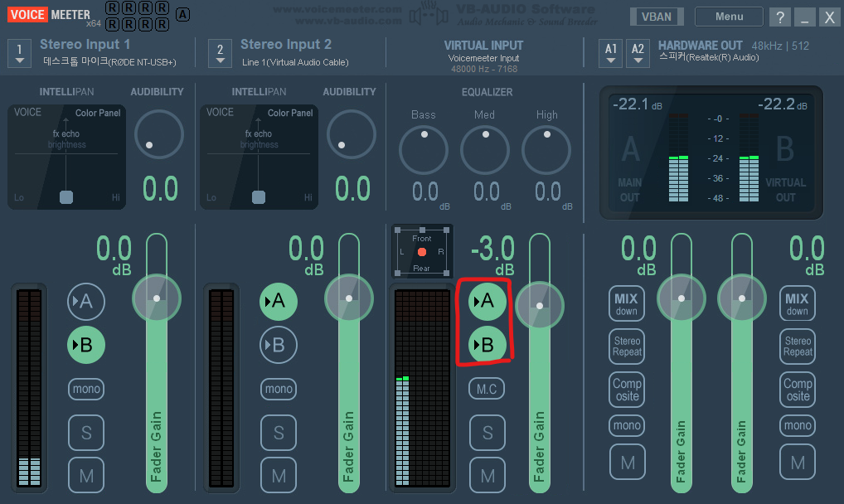Open the VBAN configuration
This screenshot has width=844, height=504.
(x=657, y=17)
